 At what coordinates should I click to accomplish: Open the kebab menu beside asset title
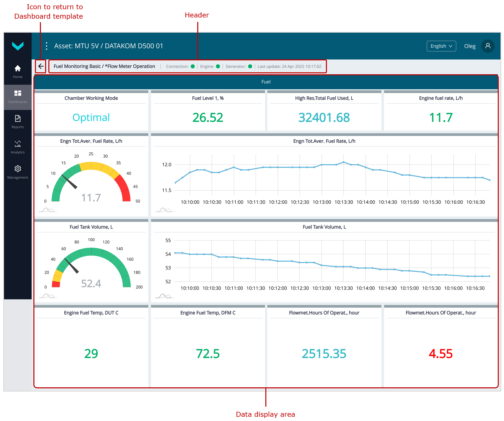click(46, 46)
